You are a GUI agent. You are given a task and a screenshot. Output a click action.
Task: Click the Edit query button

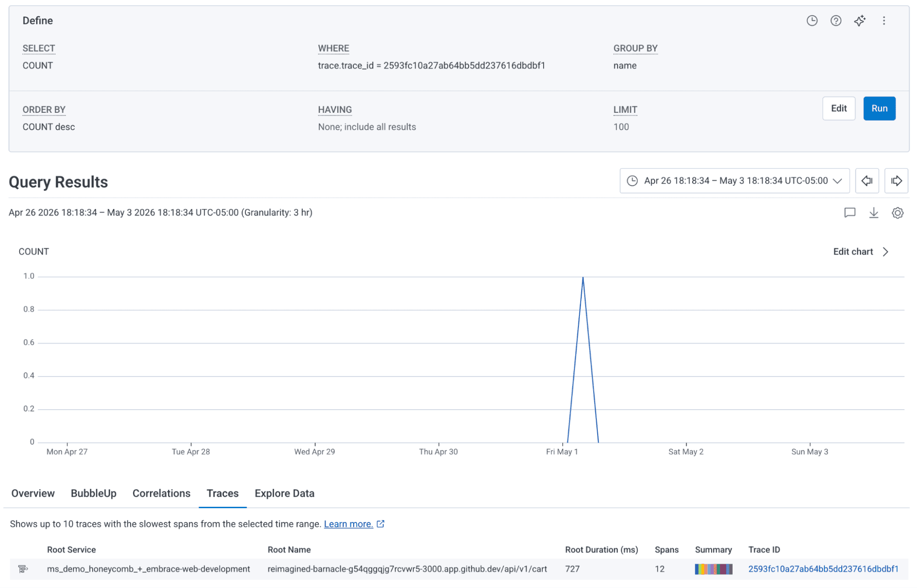pyautogui.click(x=839, y=109)
